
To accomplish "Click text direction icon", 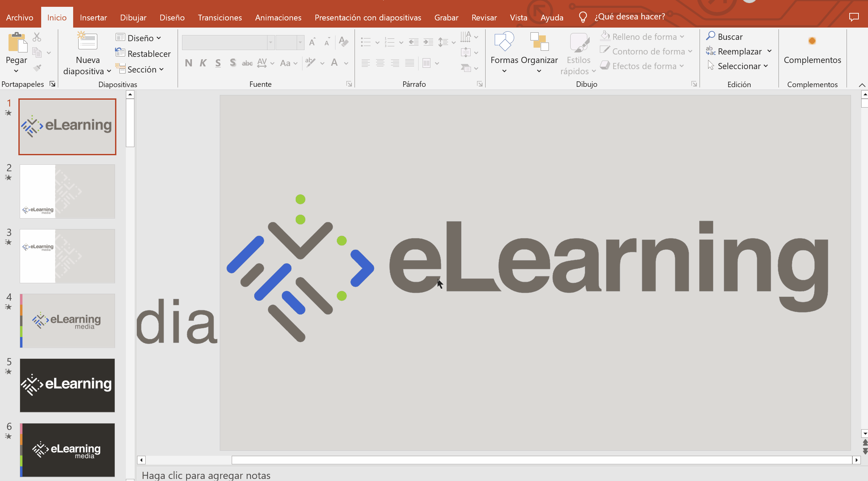I will (x=465, y=37).
